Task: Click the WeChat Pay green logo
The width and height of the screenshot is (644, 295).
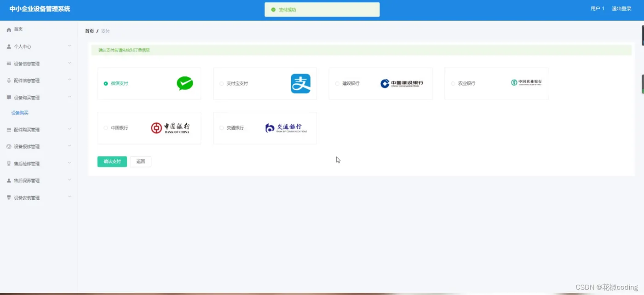Action: 185,83
